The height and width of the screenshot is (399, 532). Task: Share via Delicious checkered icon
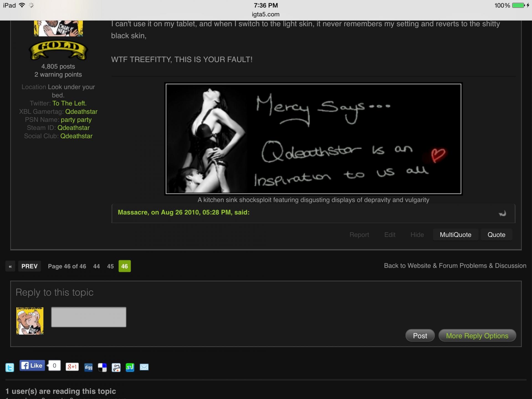pos(102,367)
